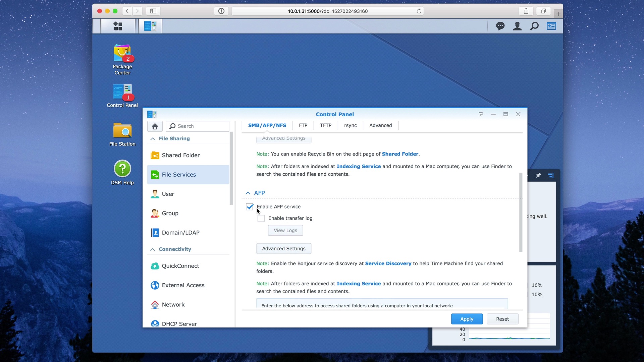
Task: Switch to the FTP tab
Action: 303,125
